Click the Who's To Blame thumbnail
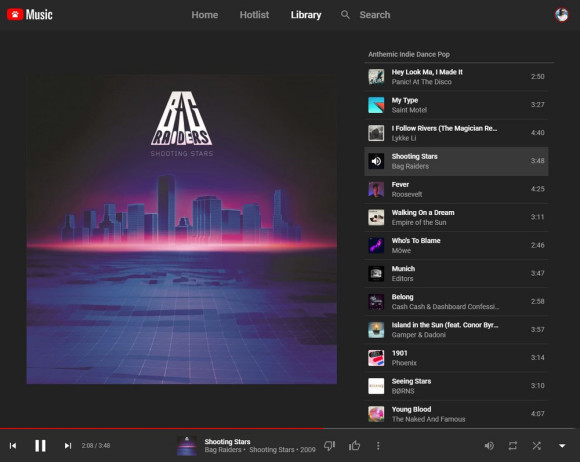The height and width of the screenshot is (462, 580). (x=376, y=246)
